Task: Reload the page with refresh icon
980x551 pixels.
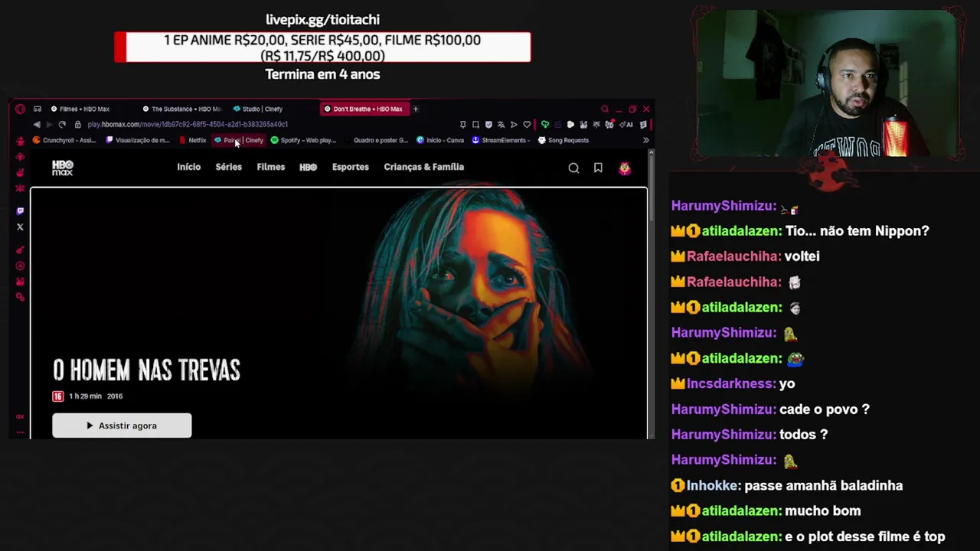Action: click(62, 125)
